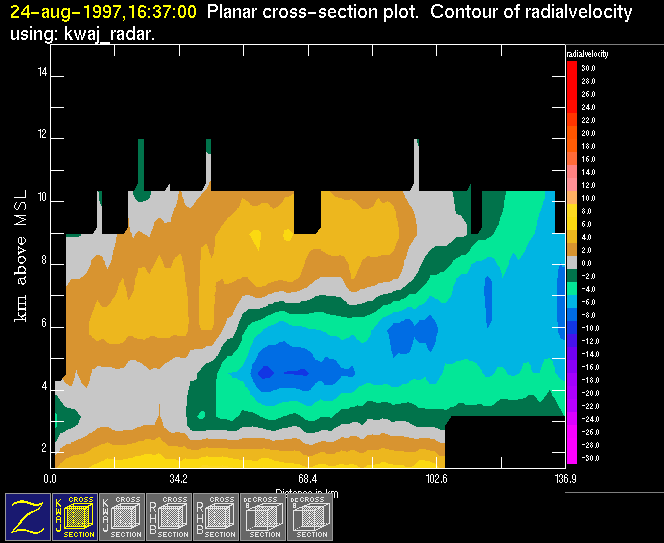Click the green -4.0 legend swatch

point(572,289)
